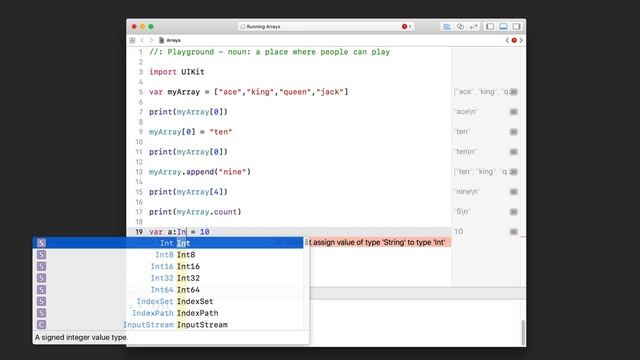Viewport: 640px width, 360px height.
Task: Choose Int32 from the completion suggestions
Action: pyautogui.click(x=168, y=278)
